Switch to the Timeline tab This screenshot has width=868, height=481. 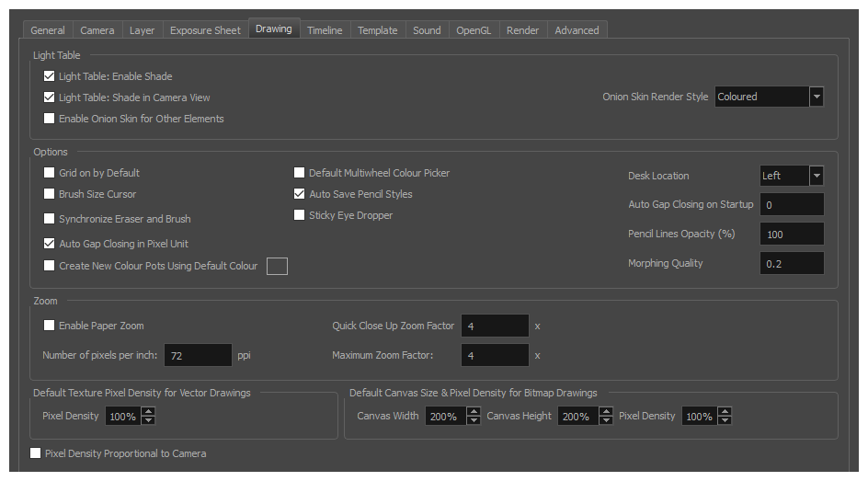tap(324, 30)
